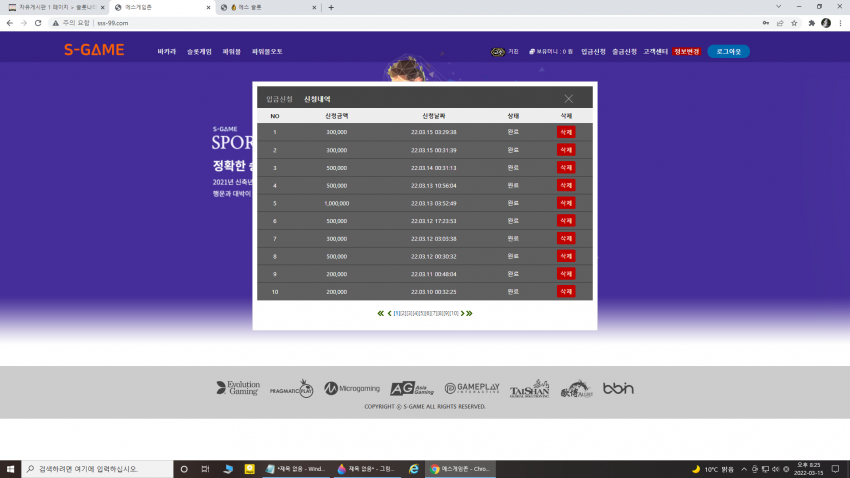Open Task View in taskbar
The height and width of the screenshot is (478, 850).
[x=205, y=469]
